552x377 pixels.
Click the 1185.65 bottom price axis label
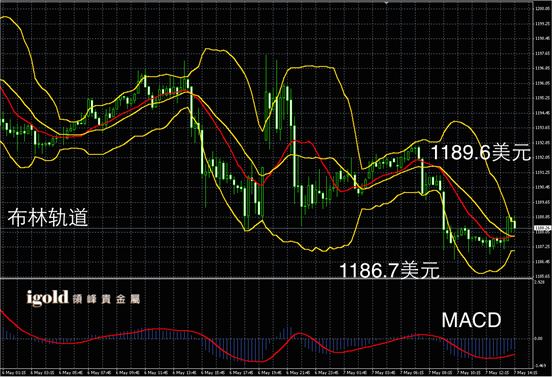pos(542,276)
